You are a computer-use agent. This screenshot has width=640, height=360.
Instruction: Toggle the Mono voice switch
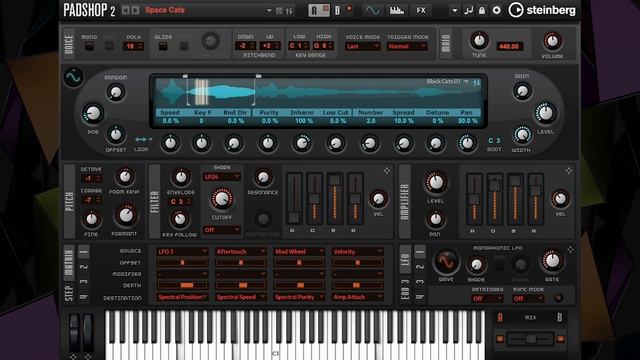coord(89,46)
